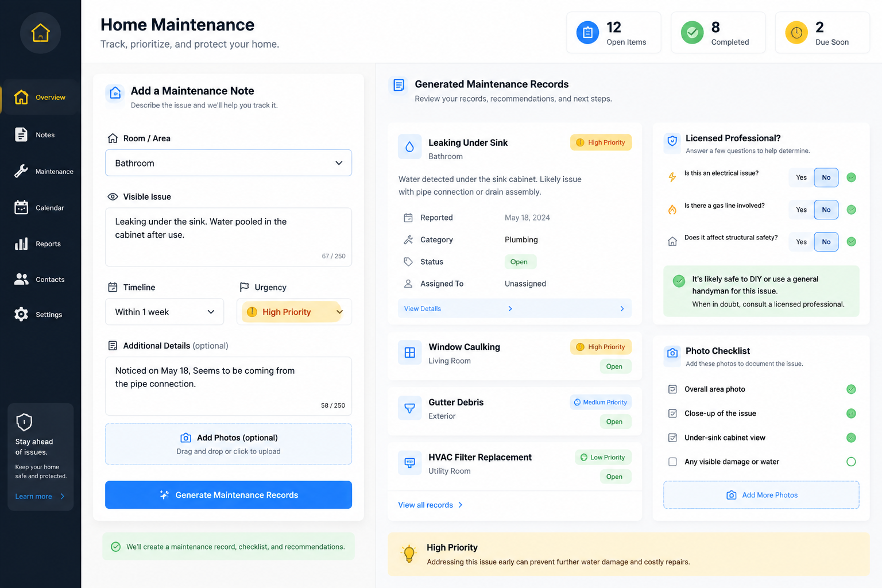Check the Any visible damage or water box
Image resolution: width=882 pixels, height=588 pixels.
(x=672, y=462)
